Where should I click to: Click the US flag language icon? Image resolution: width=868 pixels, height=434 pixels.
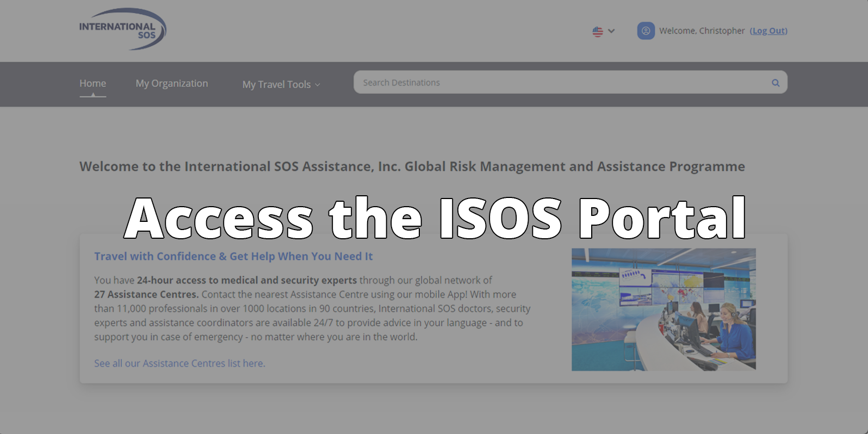(598, 32)
